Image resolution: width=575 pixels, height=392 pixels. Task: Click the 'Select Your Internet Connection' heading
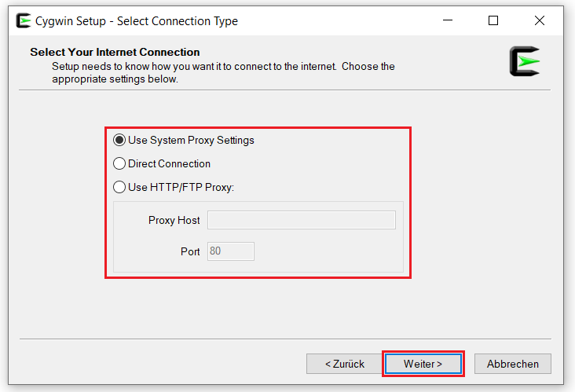tap(115, 52)
